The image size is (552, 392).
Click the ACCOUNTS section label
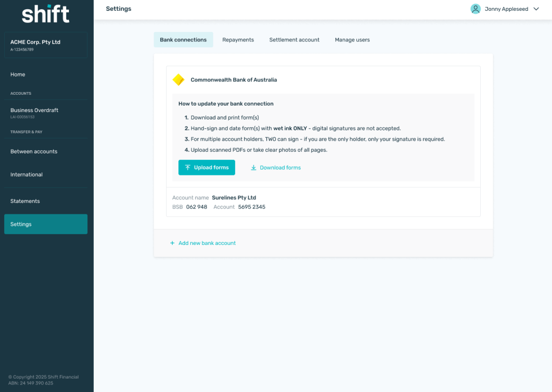point(21,94)
